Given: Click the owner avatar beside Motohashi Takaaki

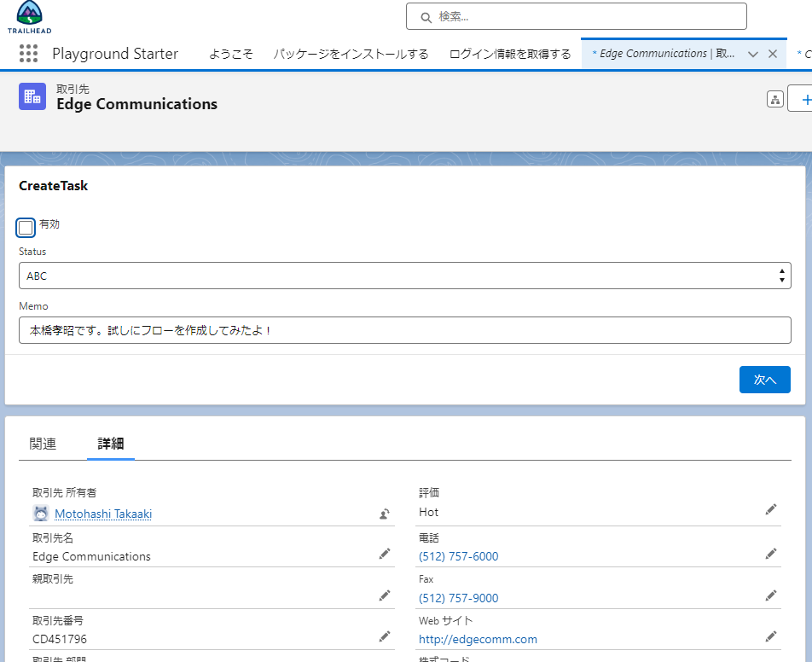Looking at the screenshot, I should pyautogui.click(x=41, y=514).
